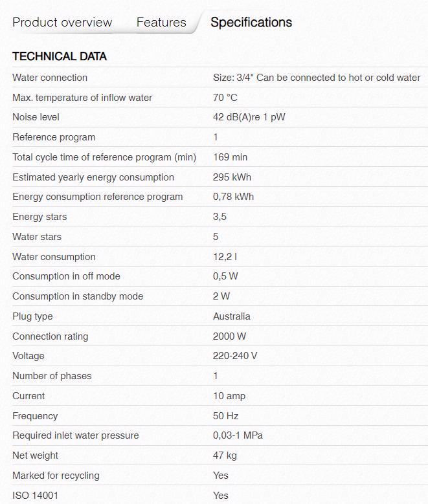428x504 pixels.
Task: Click the Australia plug type value
Action: [231, 316]
